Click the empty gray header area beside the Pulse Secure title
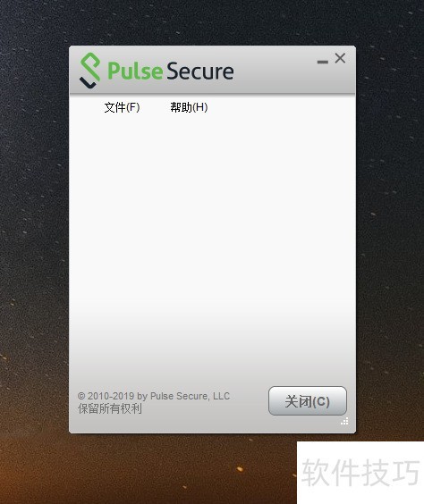The image size is (424, 504). [x=276, y=72]
